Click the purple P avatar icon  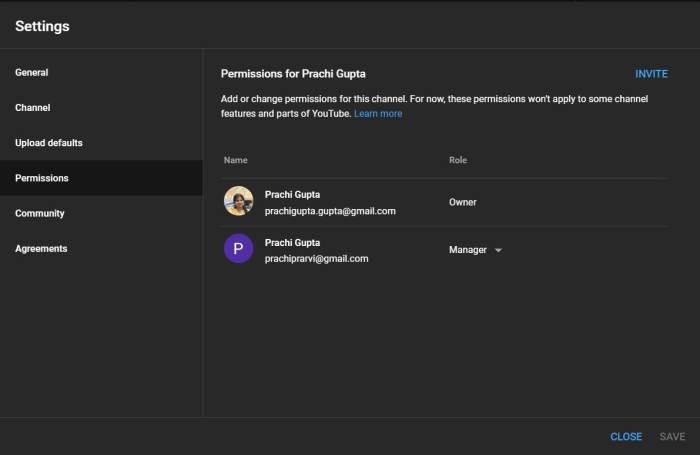[x=238, y=249]
